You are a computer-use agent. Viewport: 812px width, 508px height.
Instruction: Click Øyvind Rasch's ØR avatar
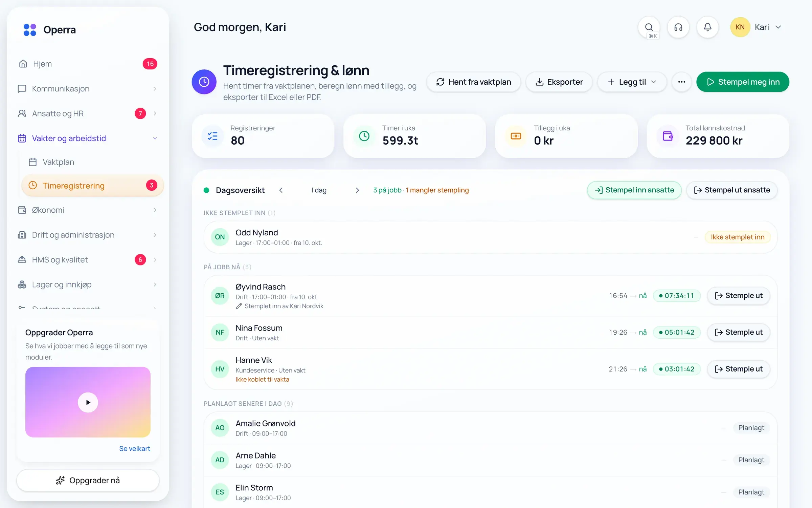(220, 296)
